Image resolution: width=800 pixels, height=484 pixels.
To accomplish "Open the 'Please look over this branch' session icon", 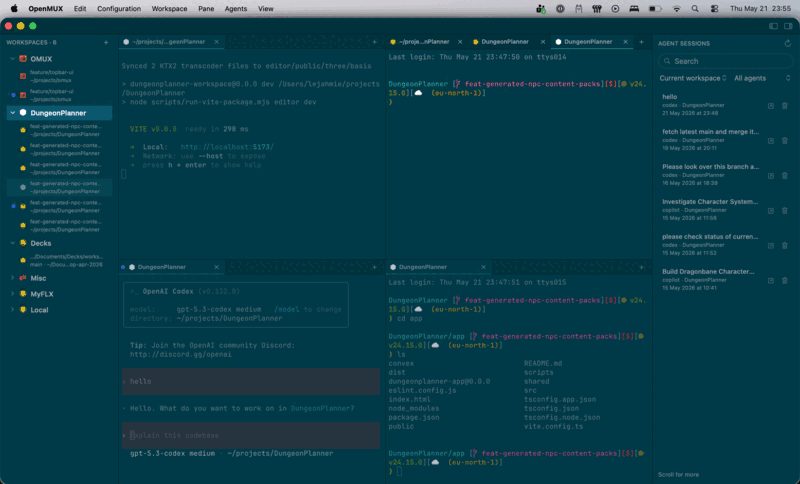I will coord(771,175).
